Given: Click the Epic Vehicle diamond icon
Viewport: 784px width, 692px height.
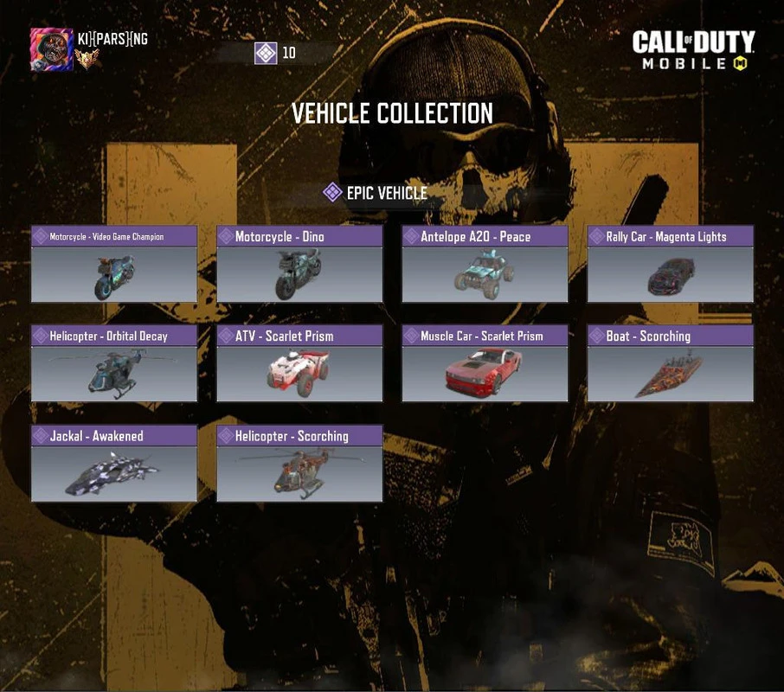Looking at the screenshot, I should click(x=332, y=192).
